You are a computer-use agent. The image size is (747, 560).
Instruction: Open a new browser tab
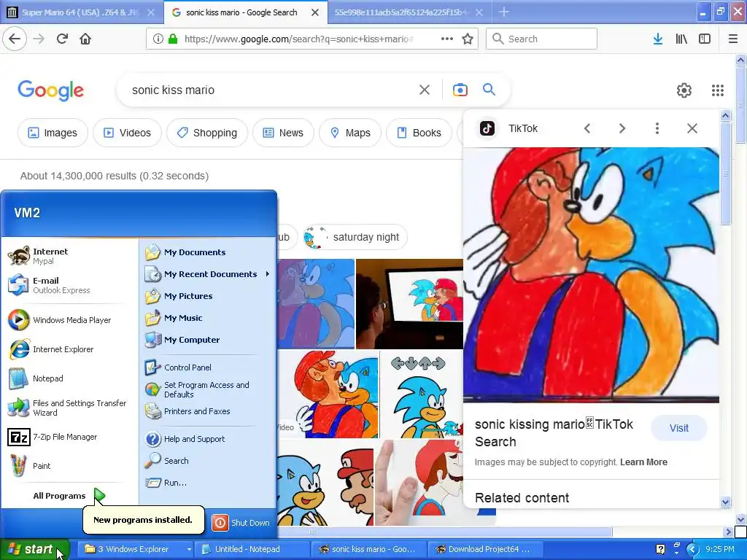(x=503, y=12)
